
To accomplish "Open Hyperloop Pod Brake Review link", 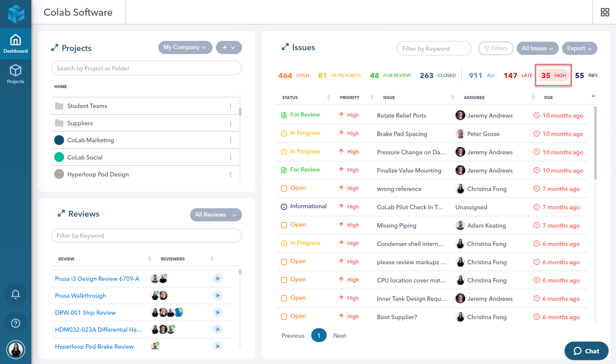I will (94, 346).
